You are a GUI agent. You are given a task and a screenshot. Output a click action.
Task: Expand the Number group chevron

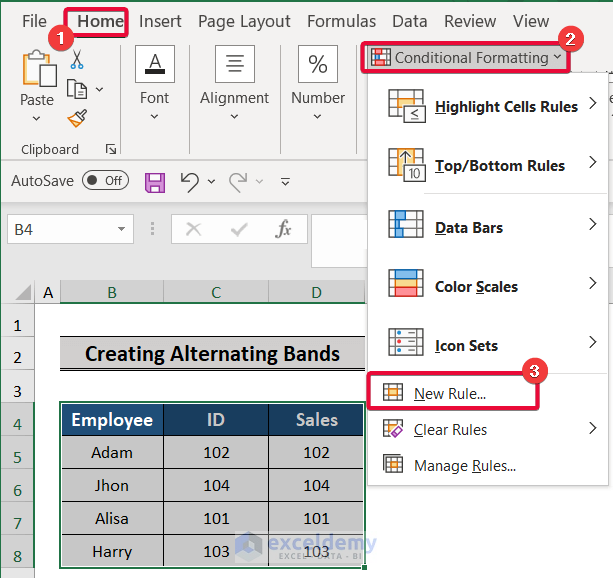[x=317, y=117]
